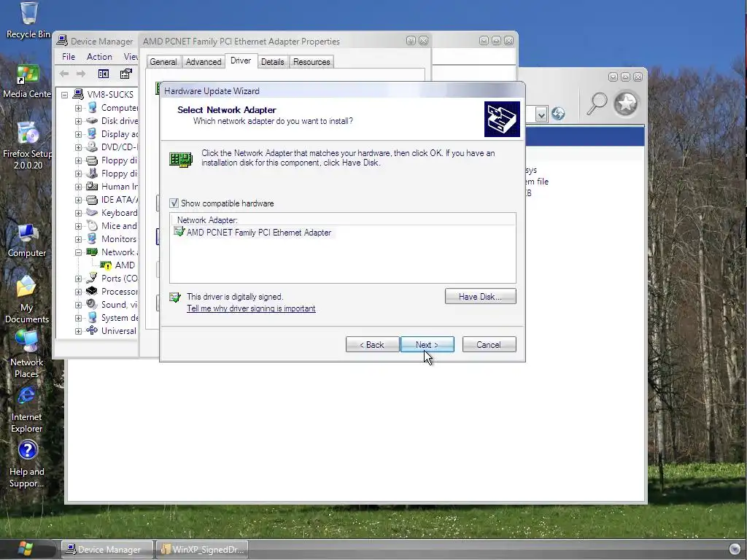This screenshot has height=560, width=747.
Task: Switch to Device Manager taskbar button
Action: coord(107,550)
